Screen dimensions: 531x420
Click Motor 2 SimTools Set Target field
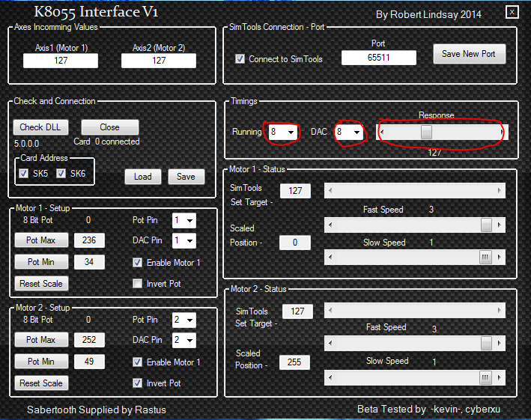coord(297,311)
